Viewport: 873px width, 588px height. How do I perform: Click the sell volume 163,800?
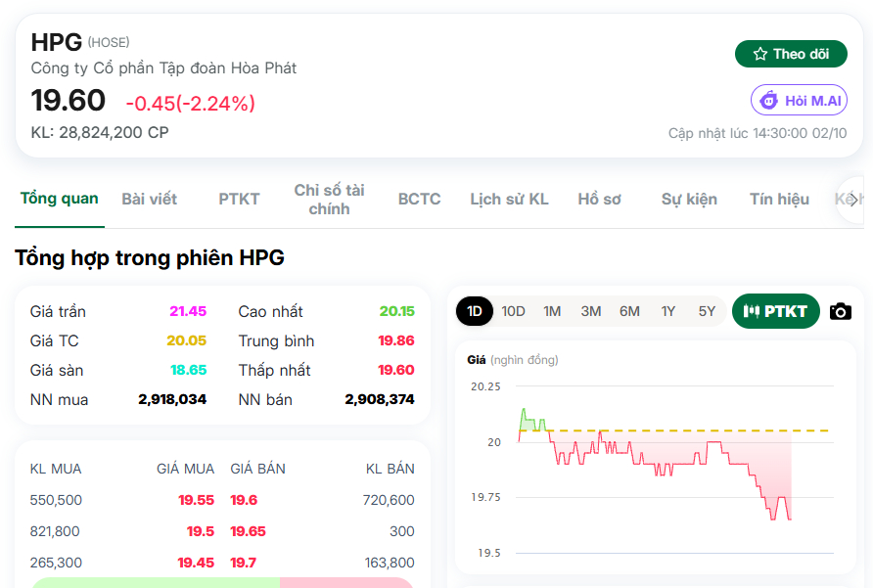click(390, 563)
